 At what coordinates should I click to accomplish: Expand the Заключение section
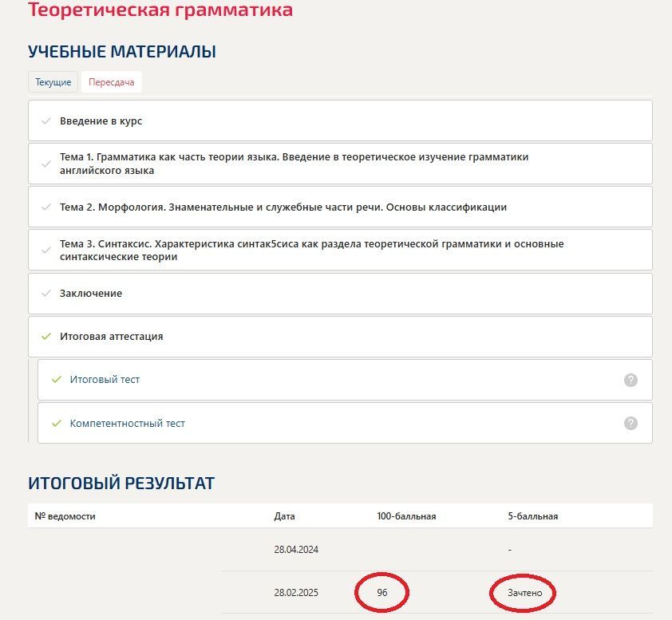pos(340,294)
